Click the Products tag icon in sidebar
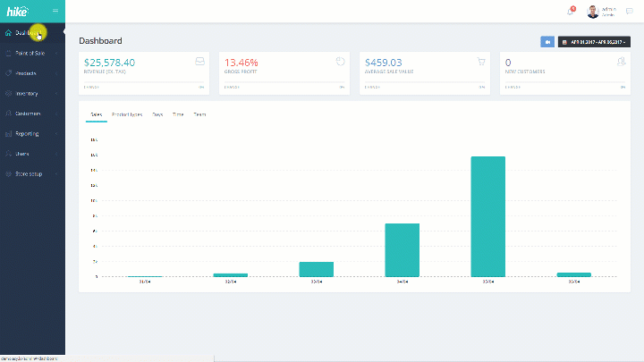 8,73
